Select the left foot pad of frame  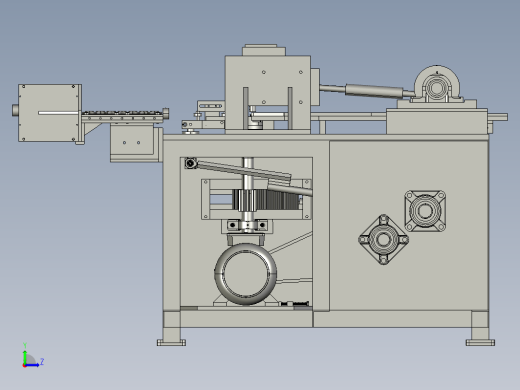pyautogui.click(x=171, y=342)
